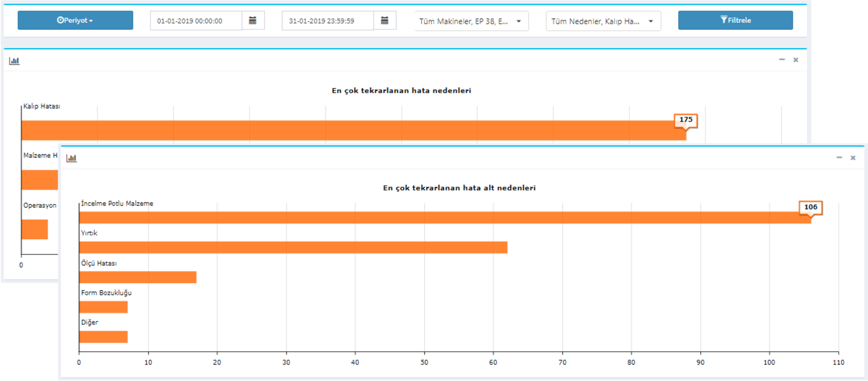Click the Operasyon label

pos(40,206)
